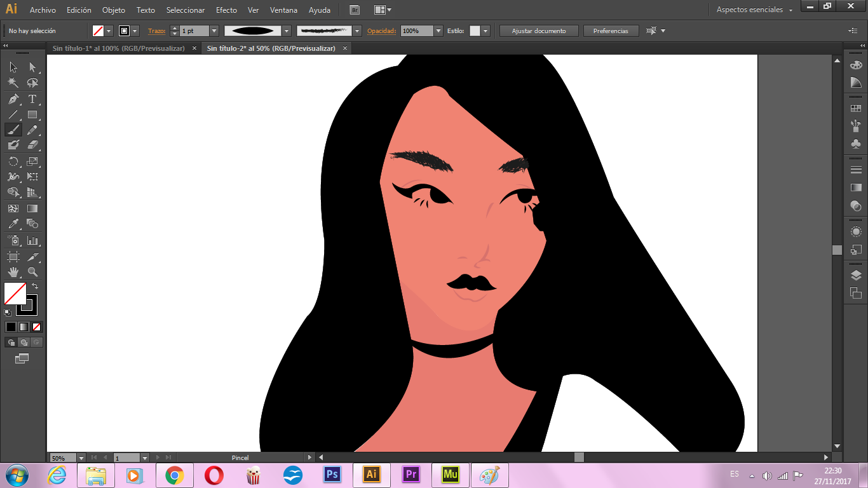Select the Blob Brush tool
This screenshot has height=488, width=868.
pyautogui.click(x=13, y=145)
